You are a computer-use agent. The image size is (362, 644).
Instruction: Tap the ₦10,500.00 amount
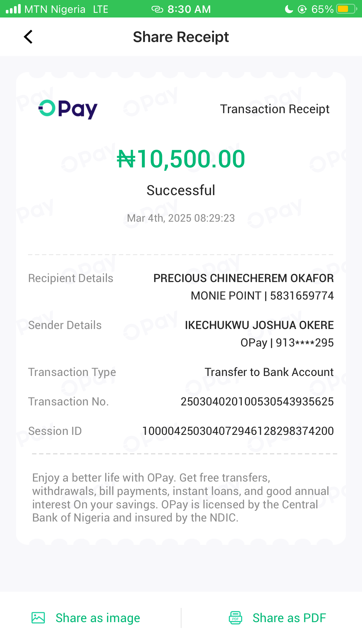click(181, 159)
